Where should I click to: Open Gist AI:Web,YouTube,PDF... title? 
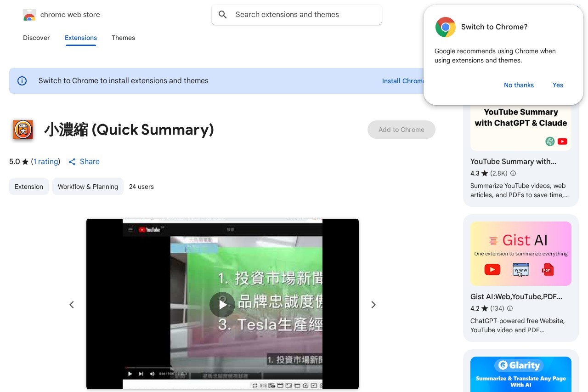click(516, 297)
